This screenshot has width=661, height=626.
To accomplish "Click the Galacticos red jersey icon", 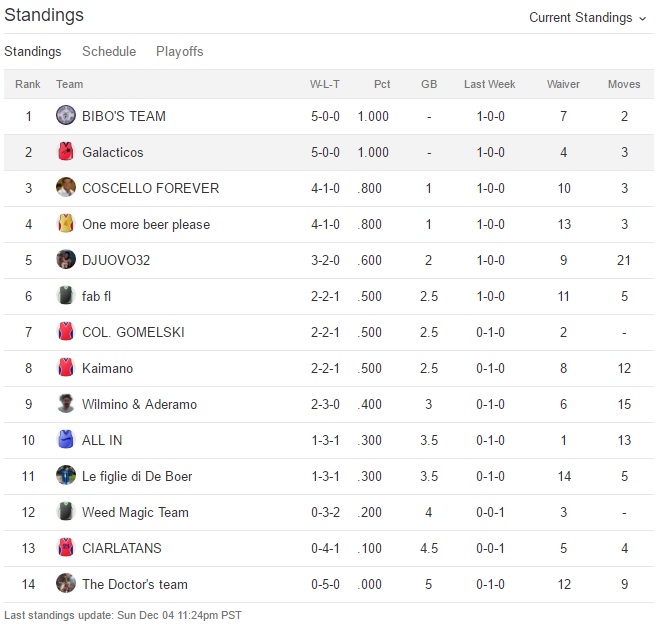I will [x=66, y=152].
